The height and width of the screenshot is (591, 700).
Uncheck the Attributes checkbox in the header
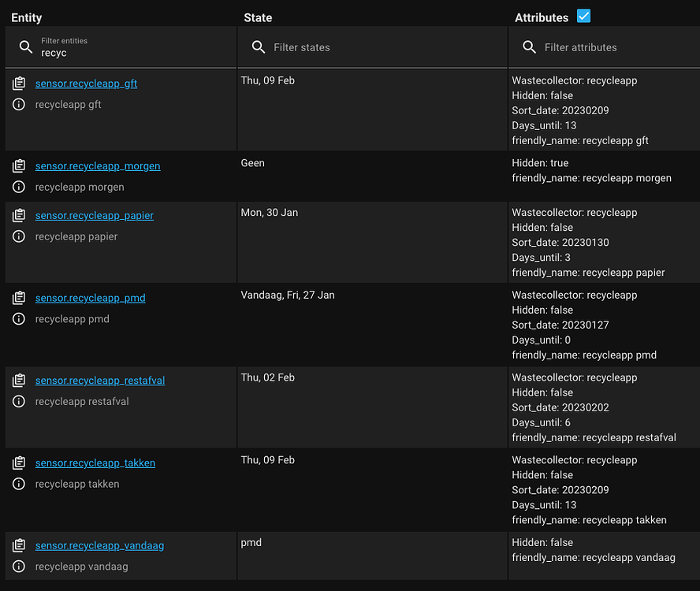[x=583, y=16]
